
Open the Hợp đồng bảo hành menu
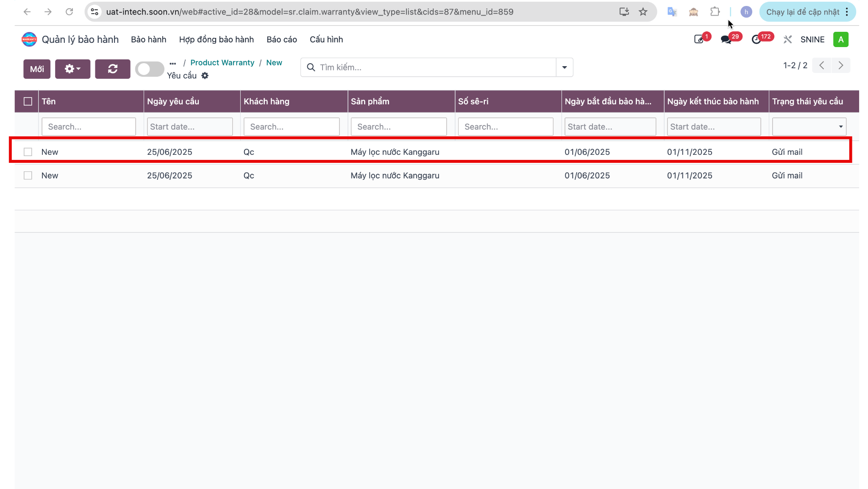coord(217,39)
